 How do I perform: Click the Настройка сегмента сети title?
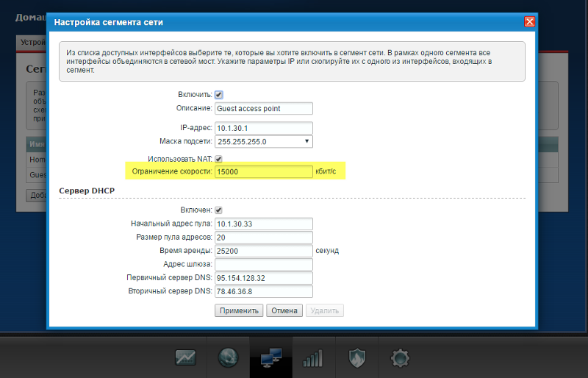click(x=108, y=22)
